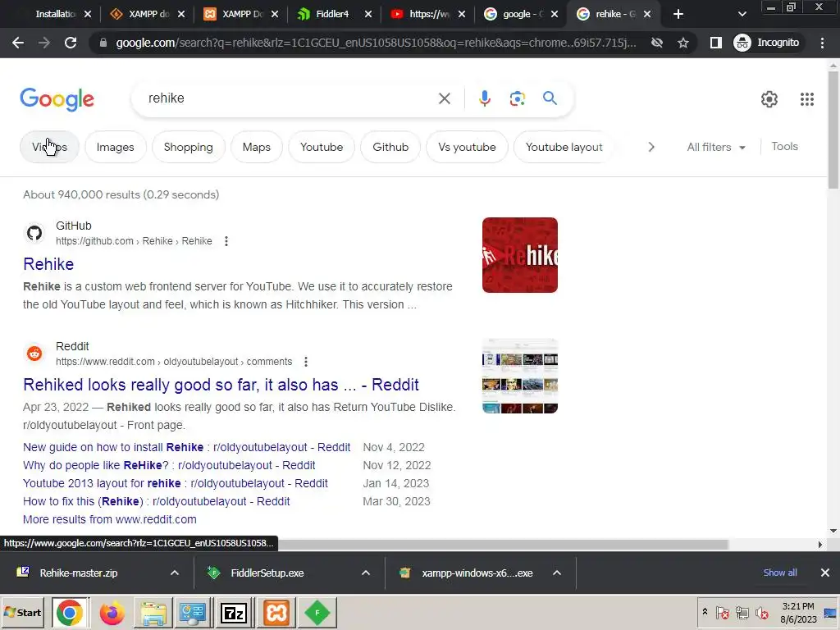Click the search field containing rehike
The image size is (840, 630).
click(x=290, y=98)
